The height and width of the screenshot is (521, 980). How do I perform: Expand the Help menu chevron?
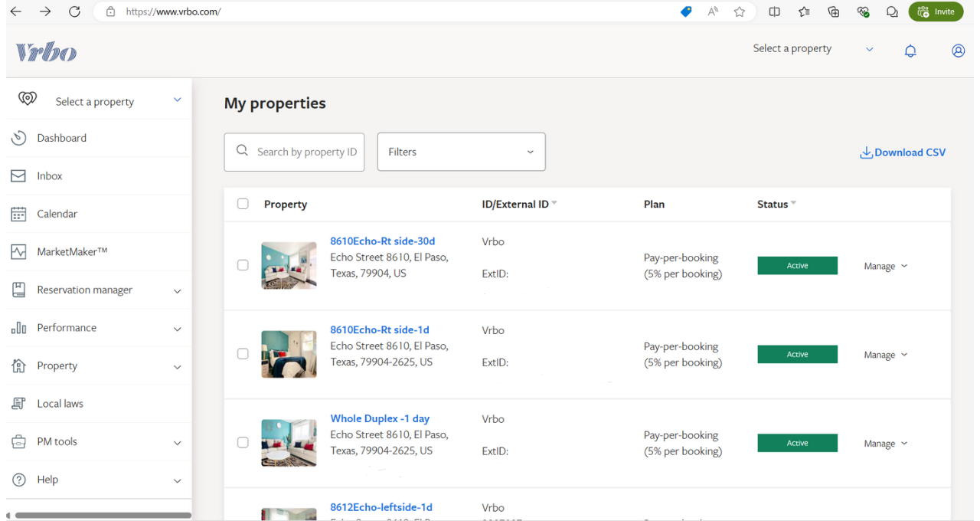click(178, 481)
